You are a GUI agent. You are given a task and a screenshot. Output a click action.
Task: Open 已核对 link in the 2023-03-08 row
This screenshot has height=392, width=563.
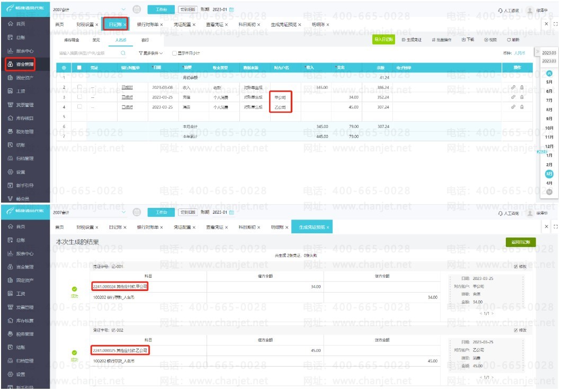pyautogui.click(x=127, y=87)
